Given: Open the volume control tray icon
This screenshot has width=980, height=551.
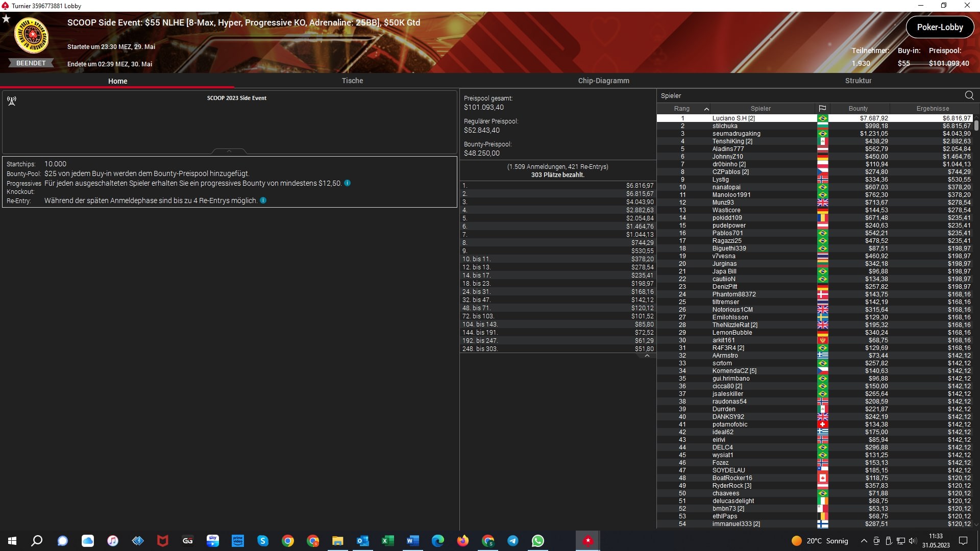Looking at the screenshot, I should pyautogui.click(x=913, y=541).
